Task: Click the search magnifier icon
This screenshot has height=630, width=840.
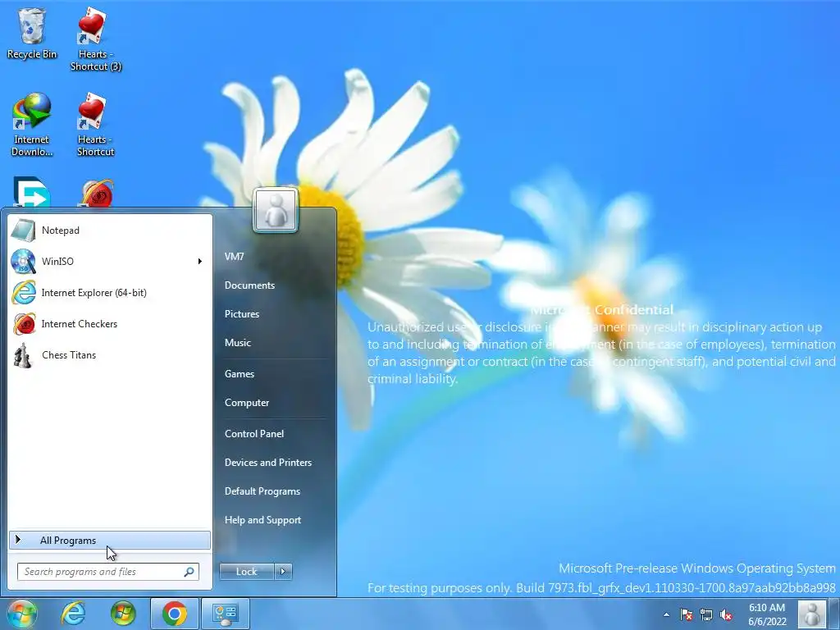Action: click(189, 572)
